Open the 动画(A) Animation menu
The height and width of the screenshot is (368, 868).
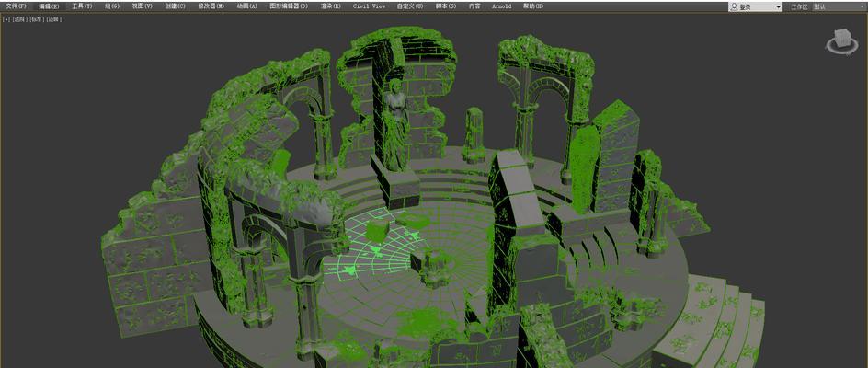pyautogui.click(x=247, y=6)
